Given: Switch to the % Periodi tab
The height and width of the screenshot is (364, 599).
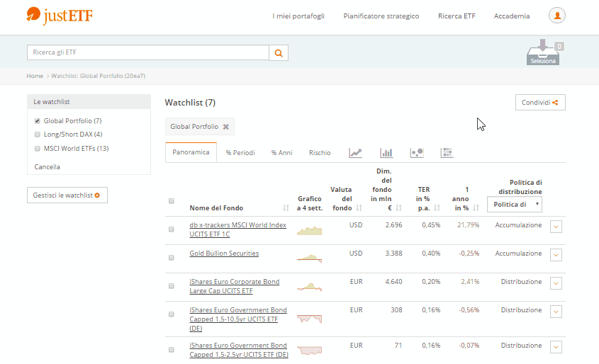Looking at the screenshot, I should (240, 153).
